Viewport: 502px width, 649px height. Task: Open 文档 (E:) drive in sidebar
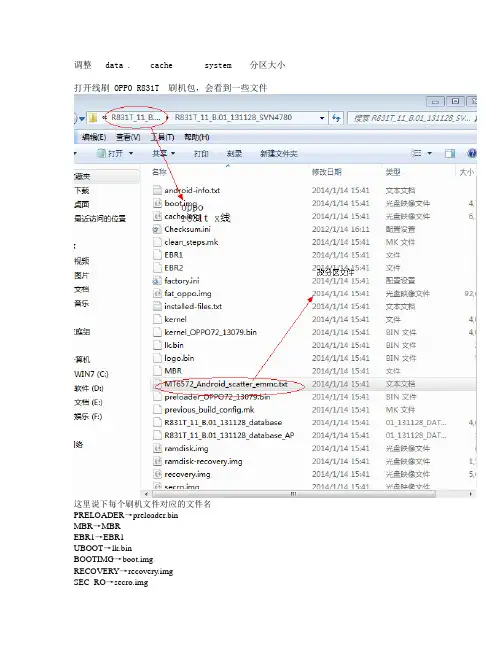[88, 402]
